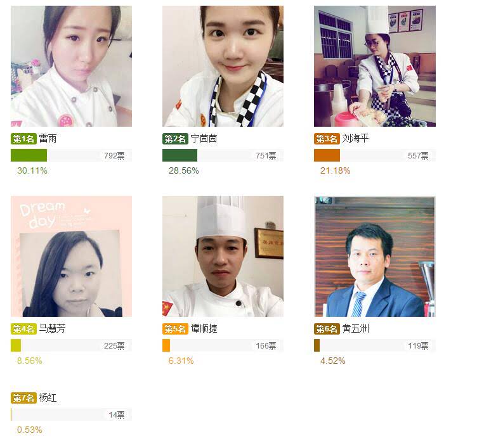Open 马慧芳's Dream day photo
Screen dimensions: 477x448
coord(71,256)
